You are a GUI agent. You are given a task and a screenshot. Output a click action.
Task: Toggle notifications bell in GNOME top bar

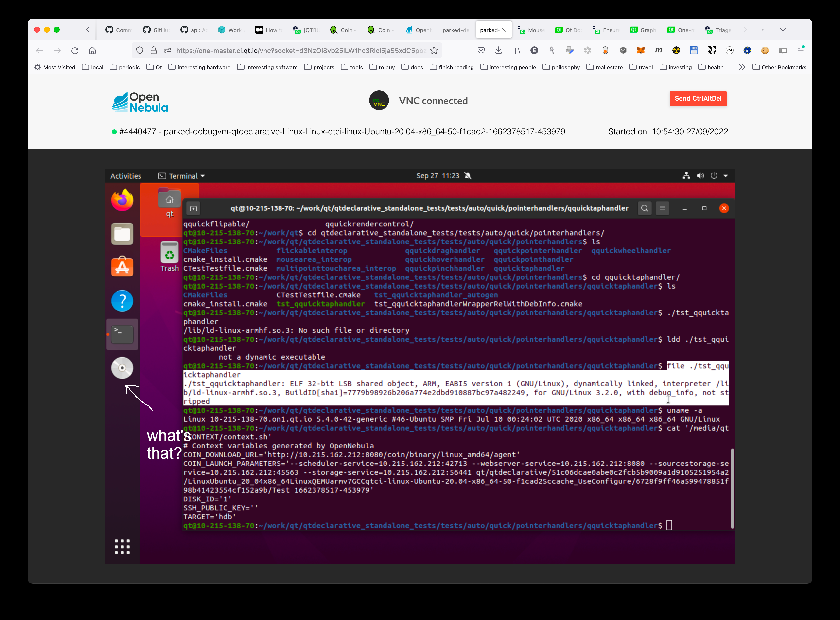[468, 176]
